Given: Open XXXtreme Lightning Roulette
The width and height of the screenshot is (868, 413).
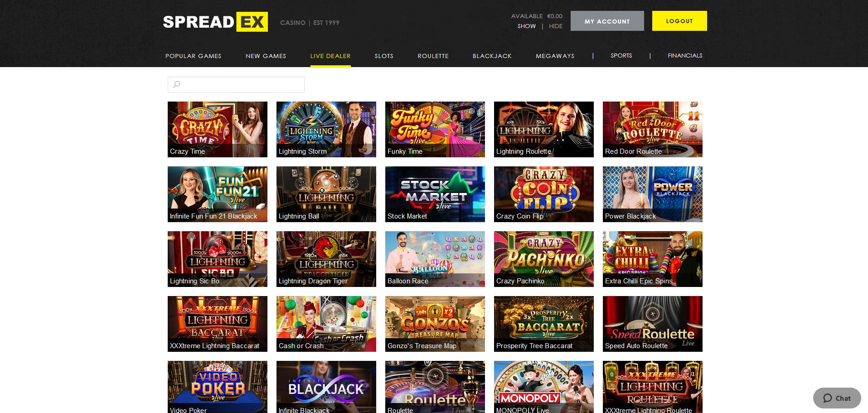Looking at the screenshot, I should (653, 387).
